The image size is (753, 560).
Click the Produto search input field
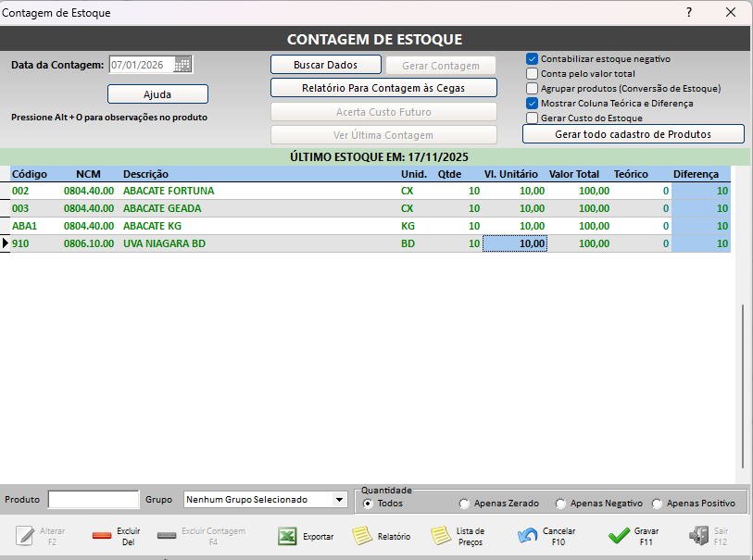point(93,500)
